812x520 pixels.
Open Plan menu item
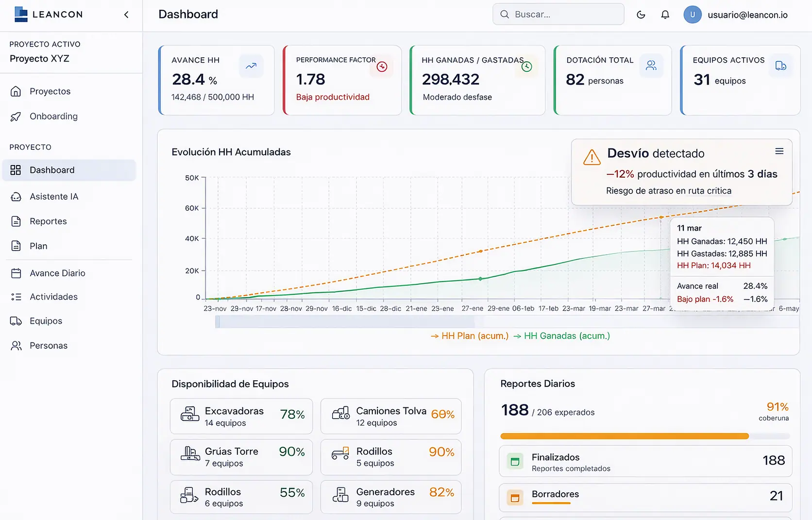[69, 246]
